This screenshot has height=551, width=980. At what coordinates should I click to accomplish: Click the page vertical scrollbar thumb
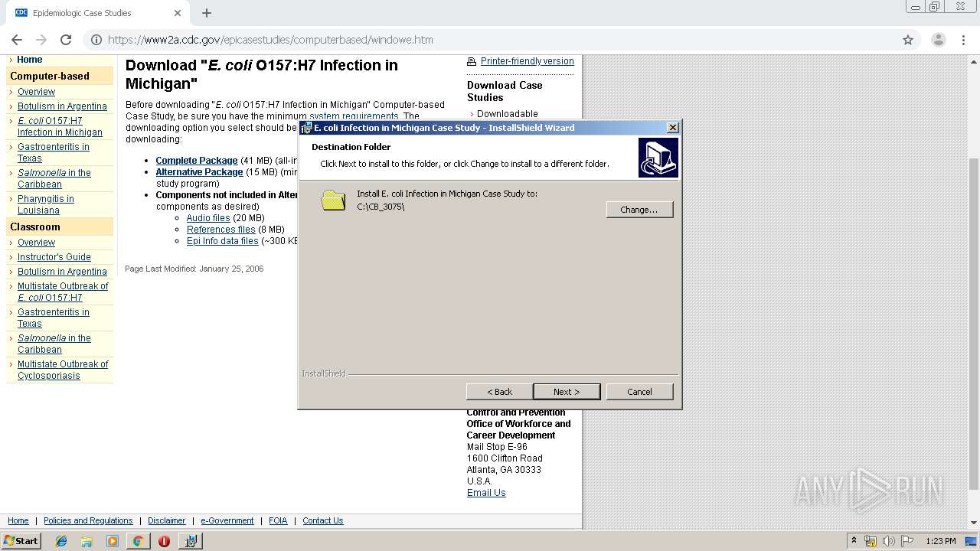[x=974, y=325]
